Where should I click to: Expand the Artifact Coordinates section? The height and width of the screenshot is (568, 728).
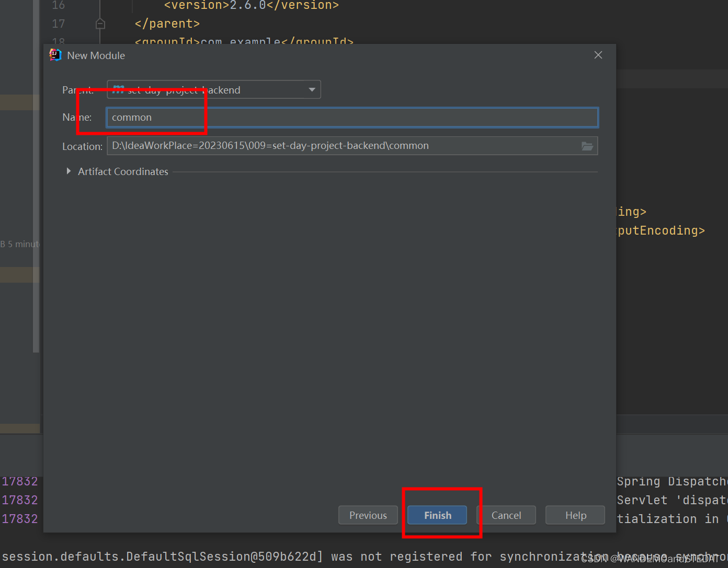tap(123, 171)
